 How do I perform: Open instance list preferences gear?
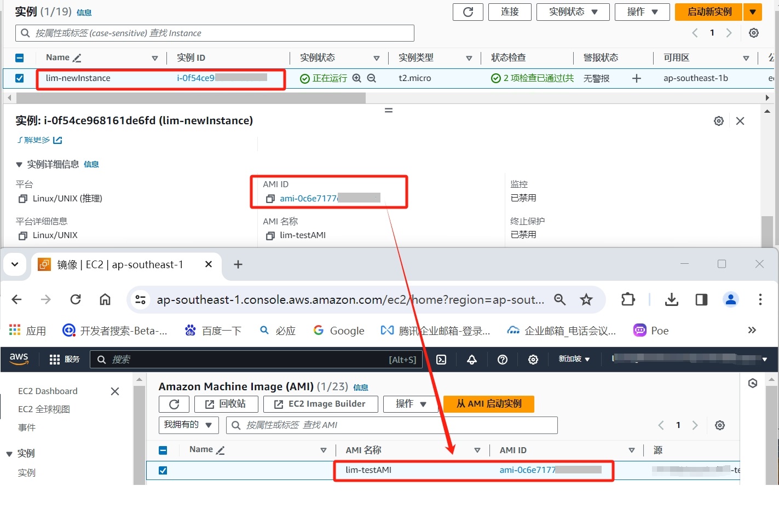click(754, 33)
